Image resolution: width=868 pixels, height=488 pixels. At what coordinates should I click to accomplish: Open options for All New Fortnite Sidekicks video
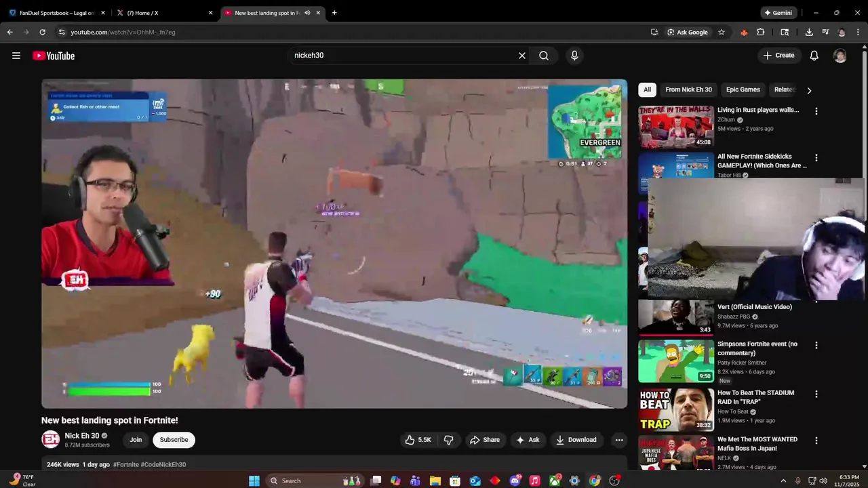point(816,158)
